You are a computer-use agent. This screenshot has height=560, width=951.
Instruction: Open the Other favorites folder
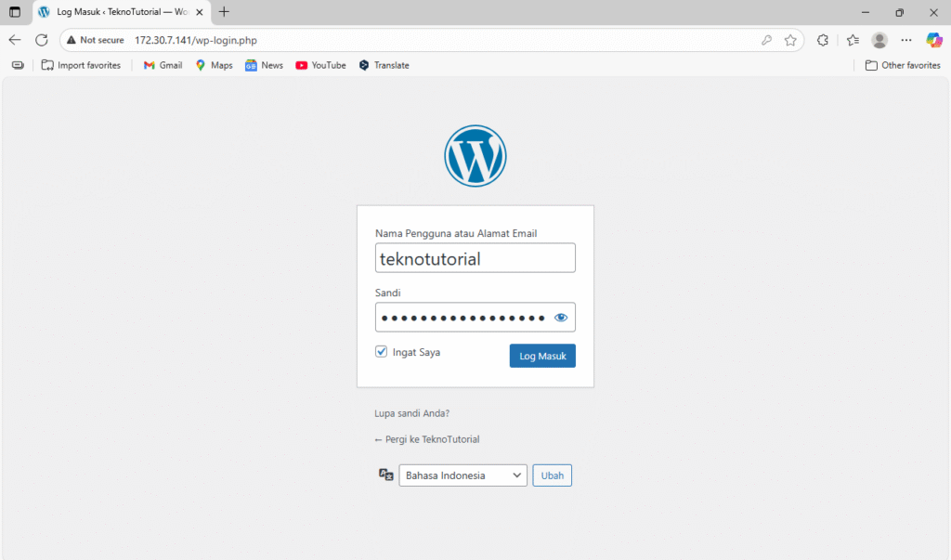click(x=903, y=65)
